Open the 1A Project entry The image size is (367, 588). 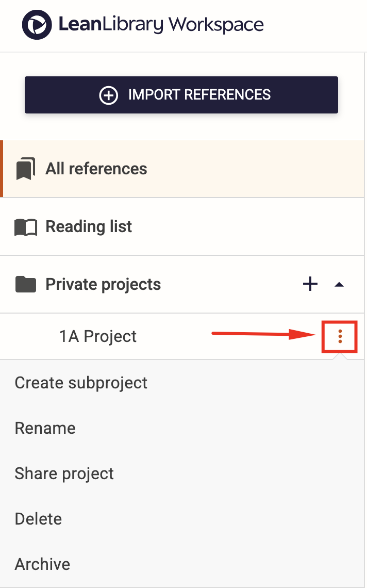click(x=98, y=336)
